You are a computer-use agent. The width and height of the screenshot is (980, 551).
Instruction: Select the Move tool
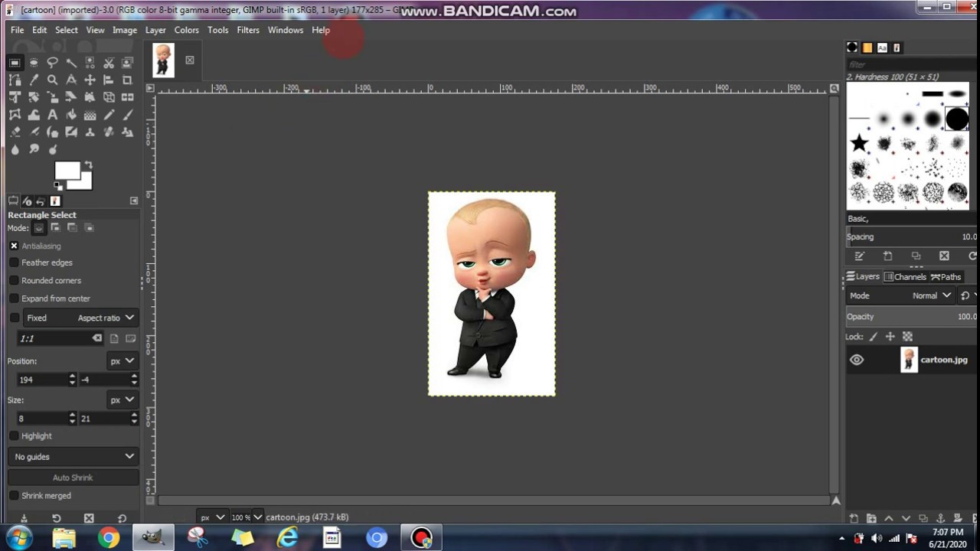point(90,80)
